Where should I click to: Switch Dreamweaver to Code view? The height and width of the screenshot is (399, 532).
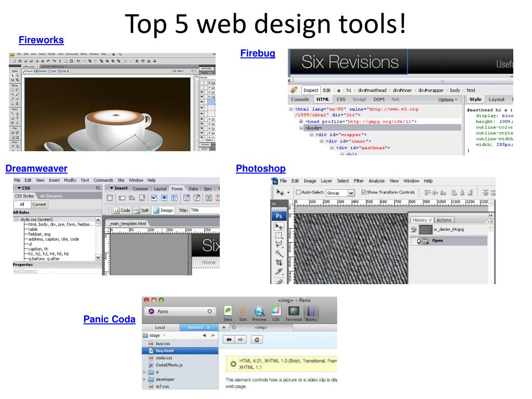click(122, 210)
